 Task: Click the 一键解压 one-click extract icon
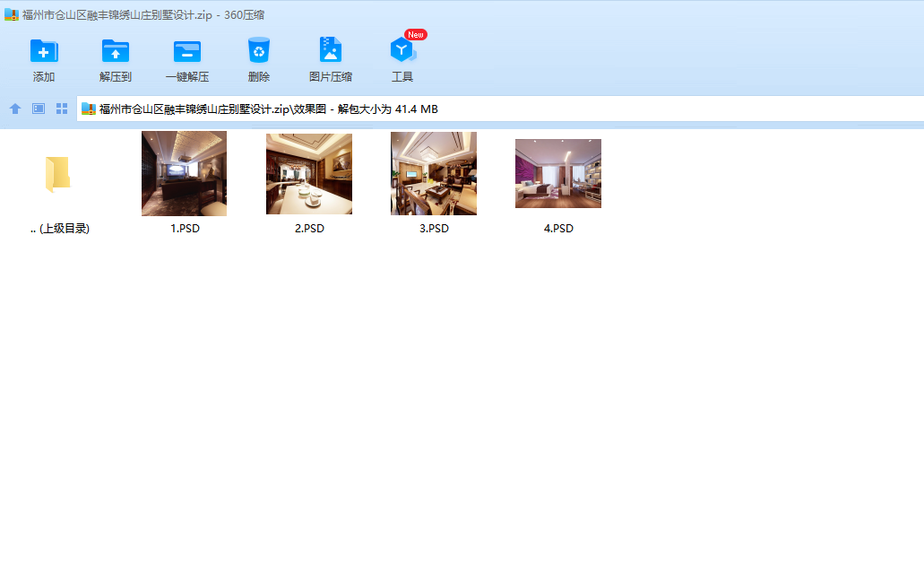pyautogui.click(x=187, y=51)
